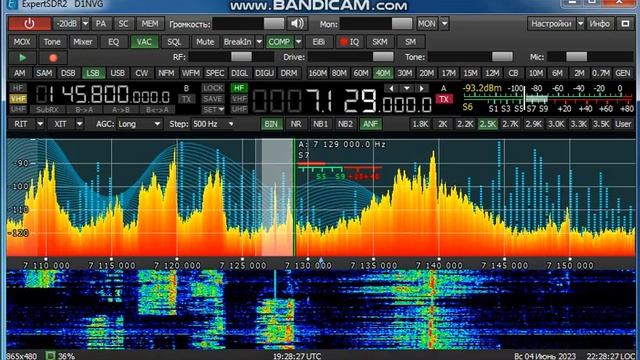
Task: Click the EiBi button
Action: pyautogui.click(x=318, y=42)
